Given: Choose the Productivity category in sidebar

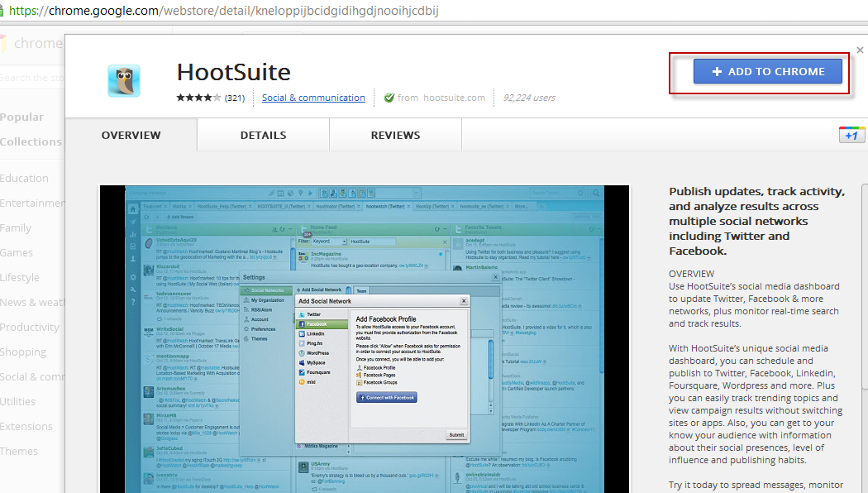Looking at the screenshot, I should pos(30,328).
